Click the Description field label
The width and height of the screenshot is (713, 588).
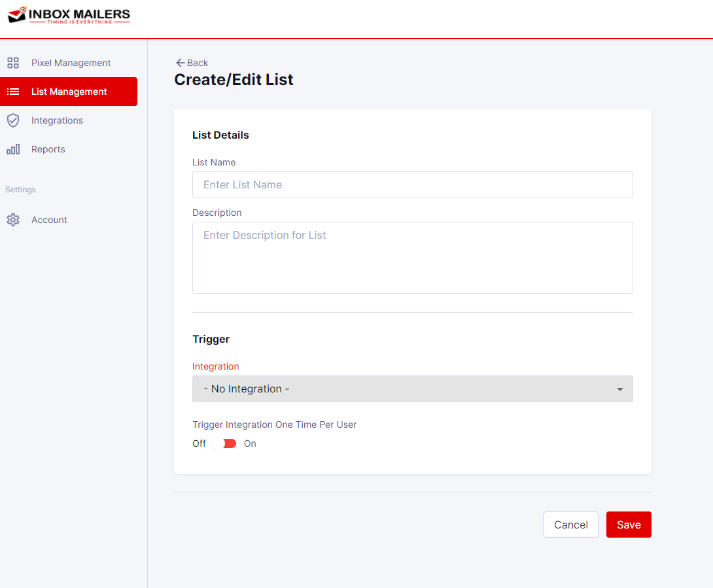point(217,213)
